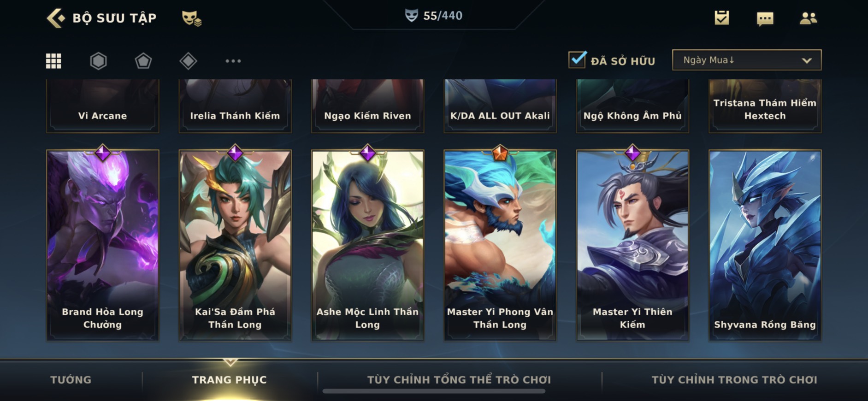Open Tùy Chỉnh Trong Trò Chơi tab
Viewport: 868px width, 401px height.
point(734,380)
